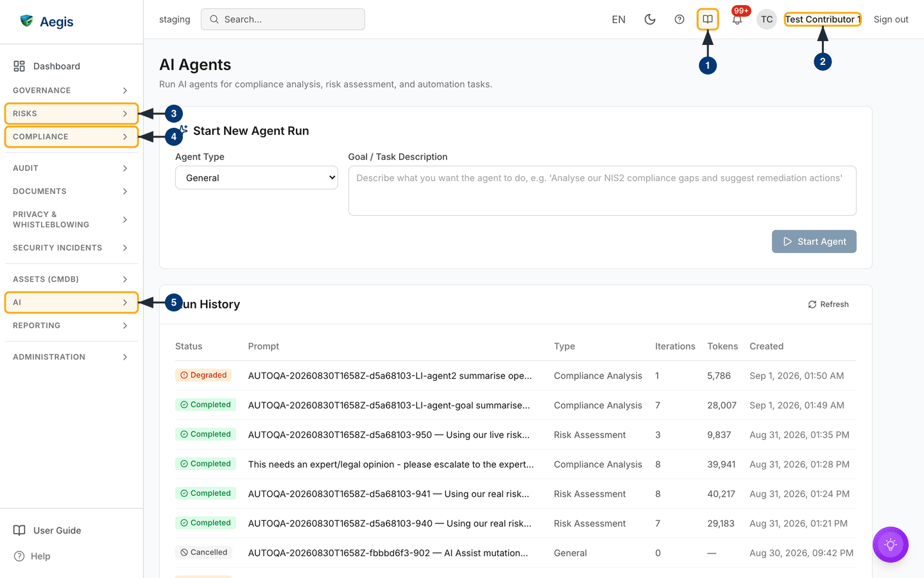This screenshot has height=578, width=924.
Task: Click the Help circle icon in sidebar
Action: tap(19, 556)
